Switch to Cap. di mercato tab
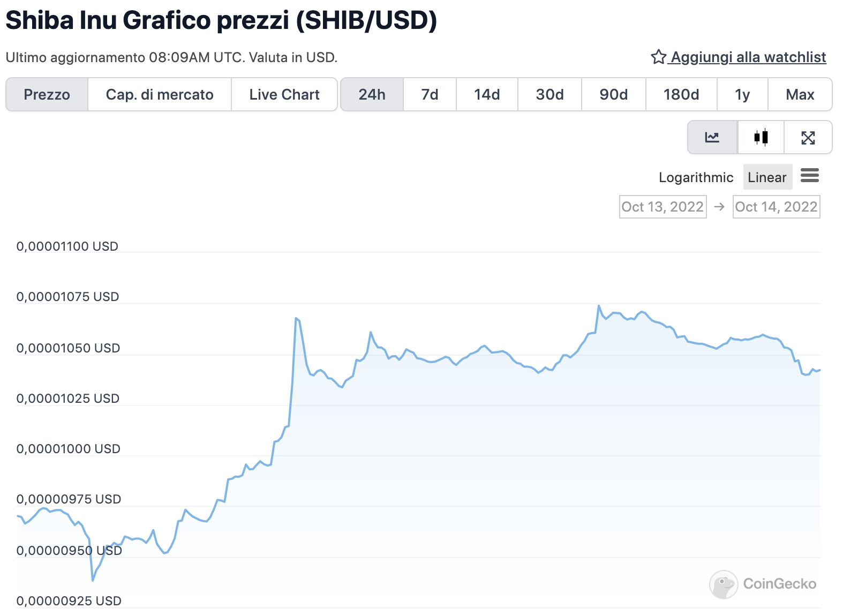The height and width of the screenshot is (616, 843). click(x=160, y=95)
